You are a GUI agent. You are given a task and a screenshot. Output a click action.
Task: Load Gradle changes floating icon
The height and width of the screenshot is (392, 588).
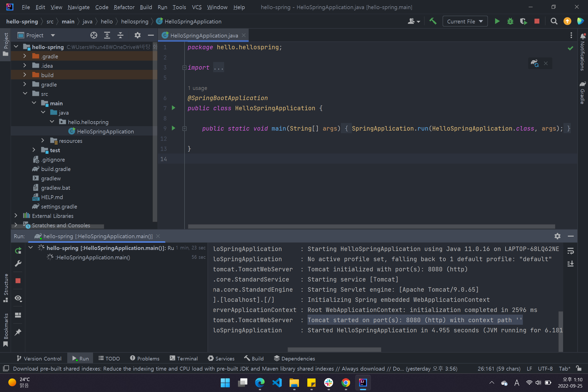535,63
